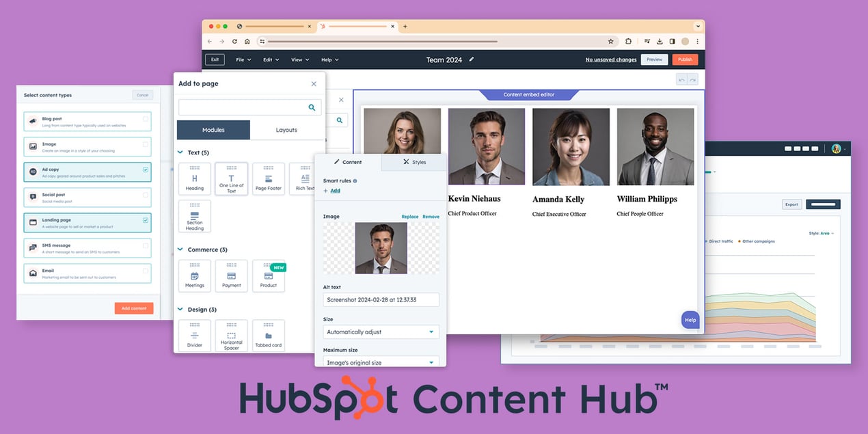Add the new Product module
Viewport: 868px width, 434px height.
[268, 275]
